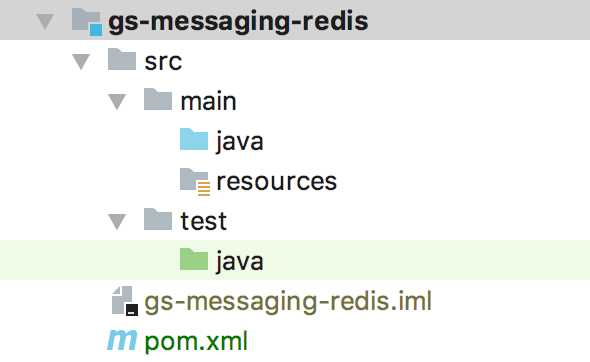The image size is (590, 362).
Task: Click the main folder icon
Action: [x=158, y=99]
